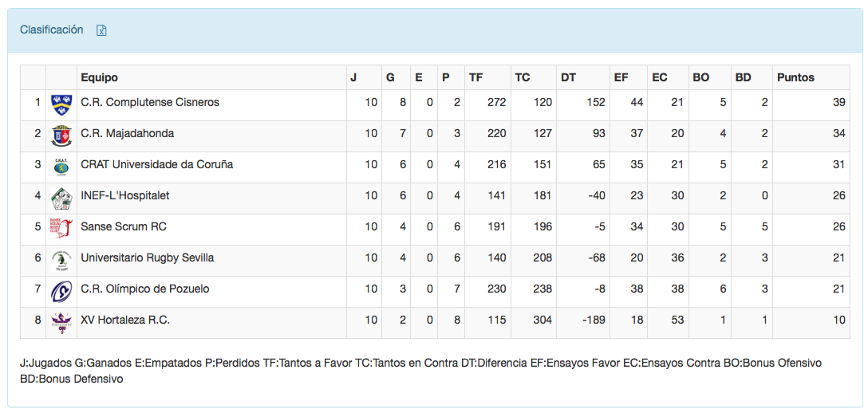
Task: Click C.R. Majadahonda points value 34
Action: point(838,134)
